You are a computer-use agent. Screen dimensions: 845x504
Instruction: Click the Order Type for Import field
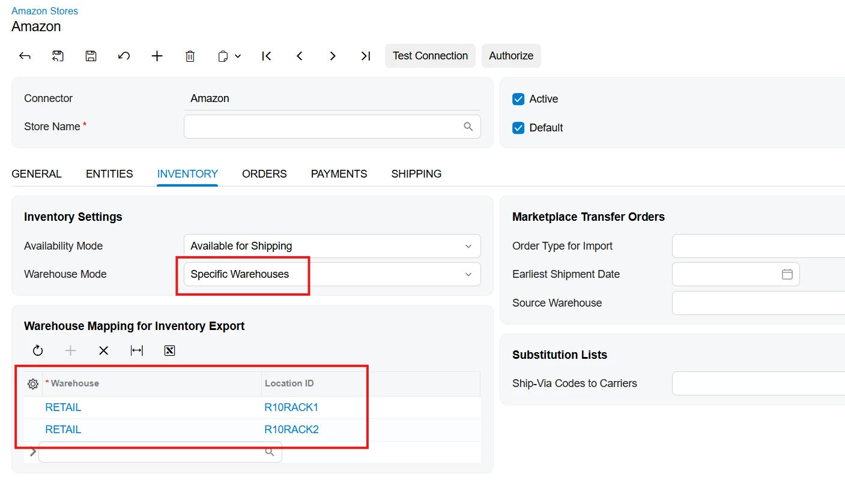click(x=759, y=246)
